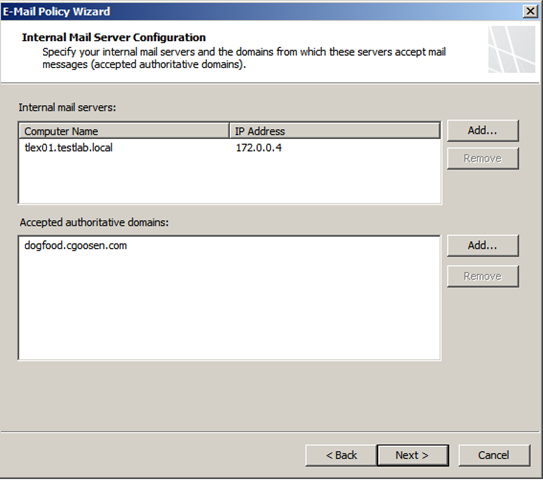
Task: Click the 172.0.0.4 IP address cell
Action: click(259, 148)
